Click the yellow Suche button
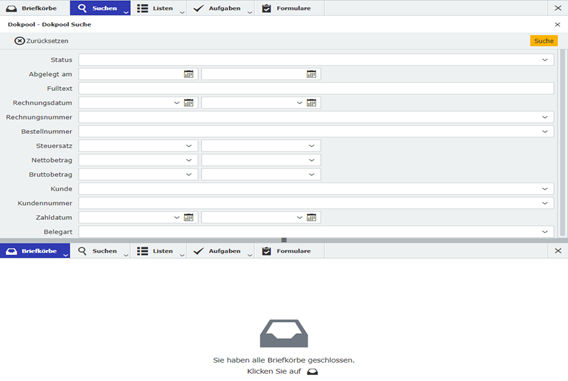Image resolution: width=568 pixels, height=381 pixels. pyautogui.click(x=544, y=41)
